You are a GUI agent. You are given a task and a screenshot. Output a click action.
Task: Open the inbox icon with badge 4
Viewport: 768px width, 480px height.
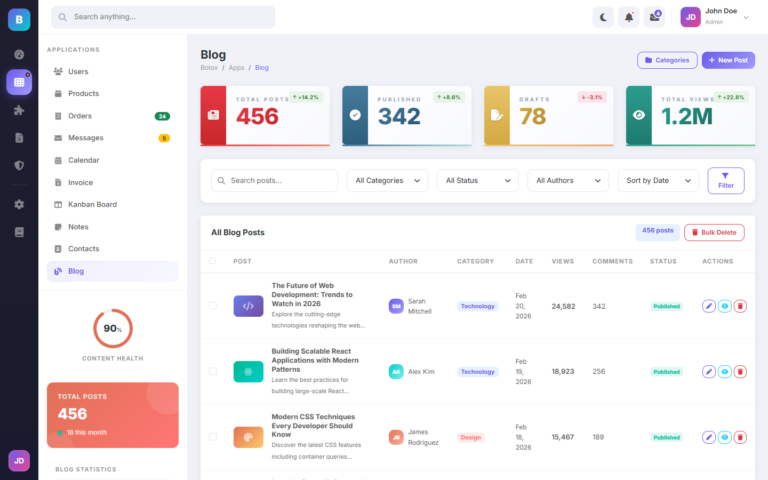[x=655, y=17]
